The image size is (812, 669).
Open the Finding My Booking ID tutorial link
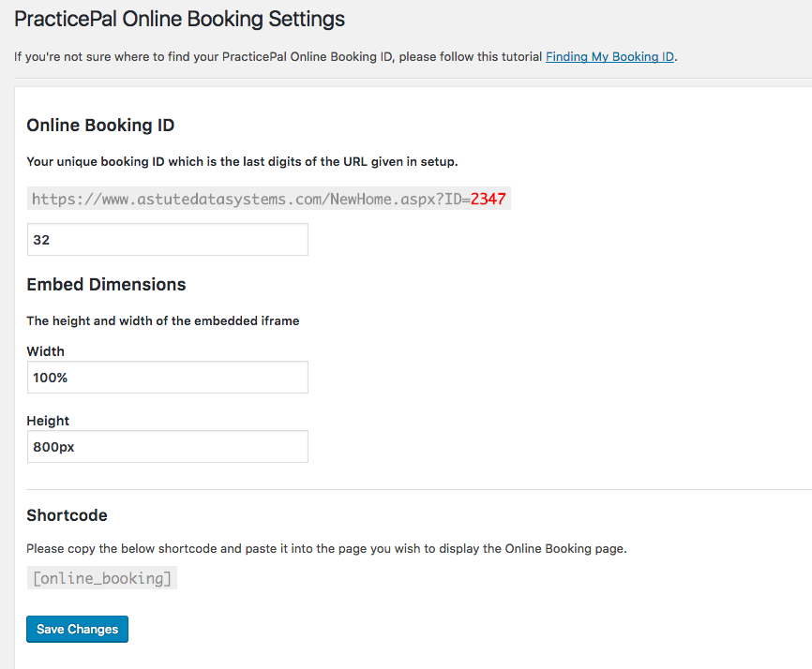pos(610,57)
